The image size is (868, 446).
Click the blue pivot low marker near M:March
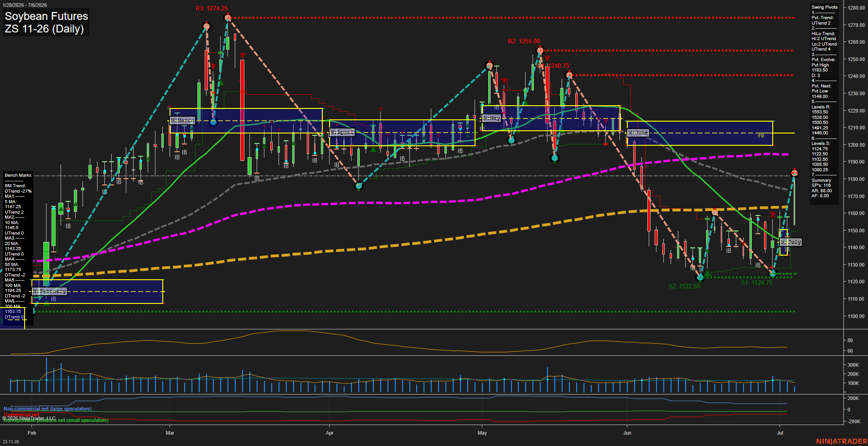pyautogui.click(x=213, y=122)
